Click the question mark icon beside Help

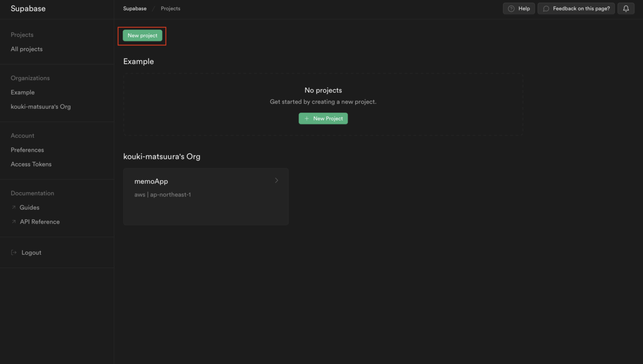click(511, 9)
